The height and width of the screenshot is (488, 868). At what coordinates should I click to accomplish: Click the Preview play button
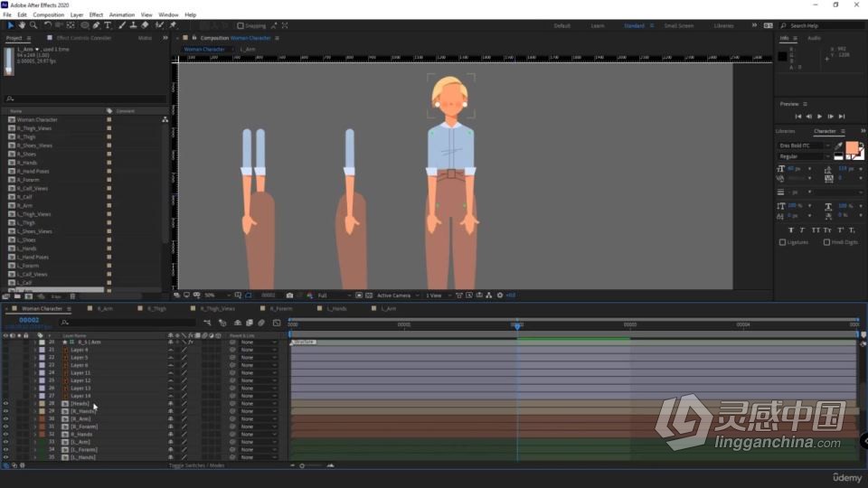(819, 117)
